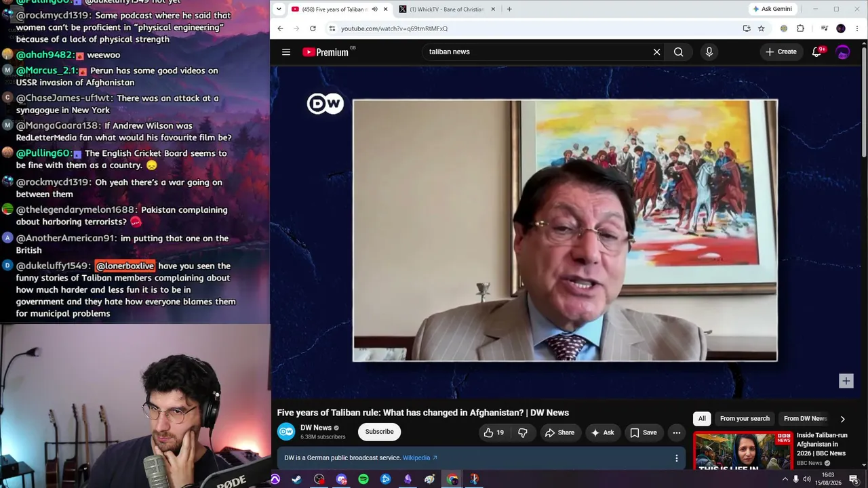Install app or cast icon in address bar

747,28
